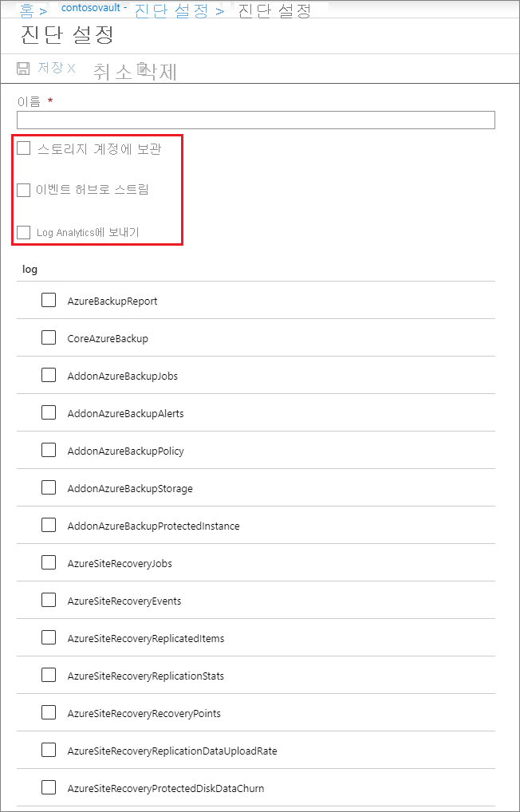Enable 이벤트 허브로 스트림 checkbox
520x812 pixels.
click(24, 190)
